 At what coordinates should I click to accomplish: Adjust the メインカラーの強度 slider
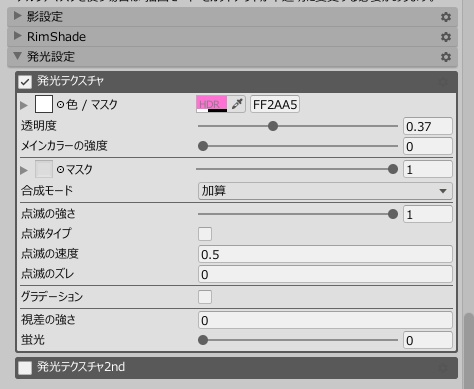tap(298, 146)
